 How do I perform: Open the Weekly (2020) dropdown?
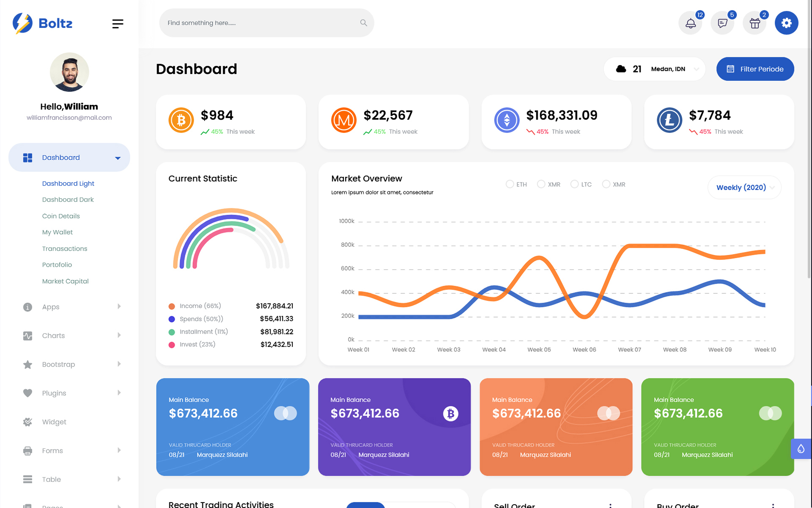click(744, 188)
